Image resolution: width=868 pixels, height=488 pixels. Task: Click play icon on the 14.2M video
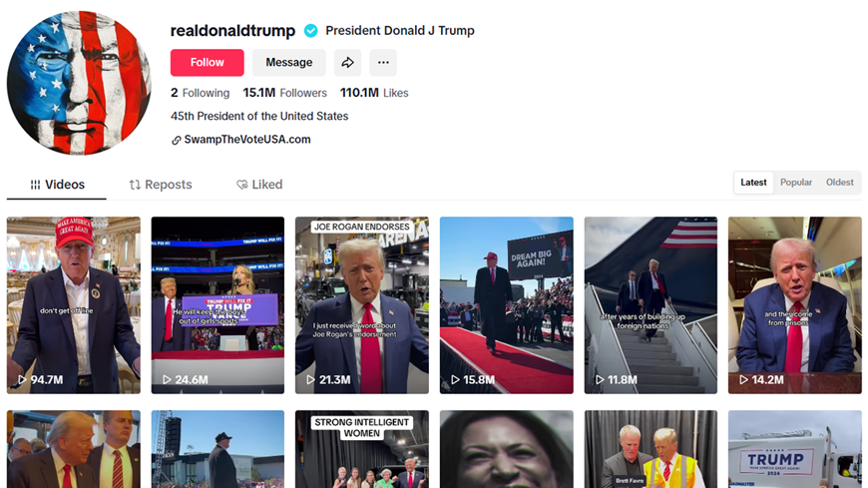coord(744,380)
